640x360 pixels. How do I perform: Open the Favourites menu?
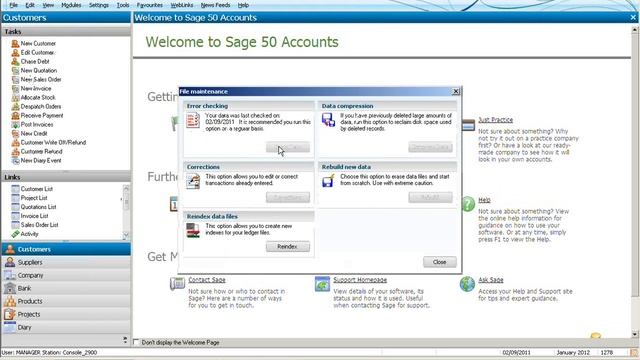pos(149,5)
